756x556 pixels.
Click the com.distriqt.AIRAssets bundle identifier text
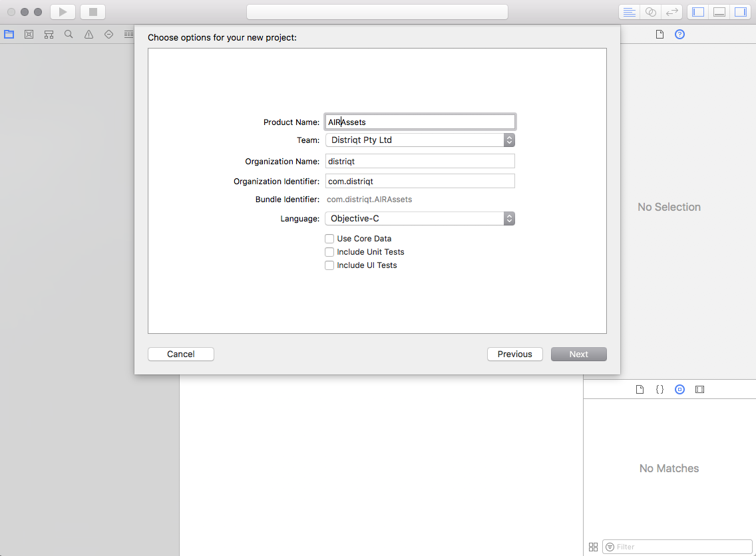click(369, 200)
